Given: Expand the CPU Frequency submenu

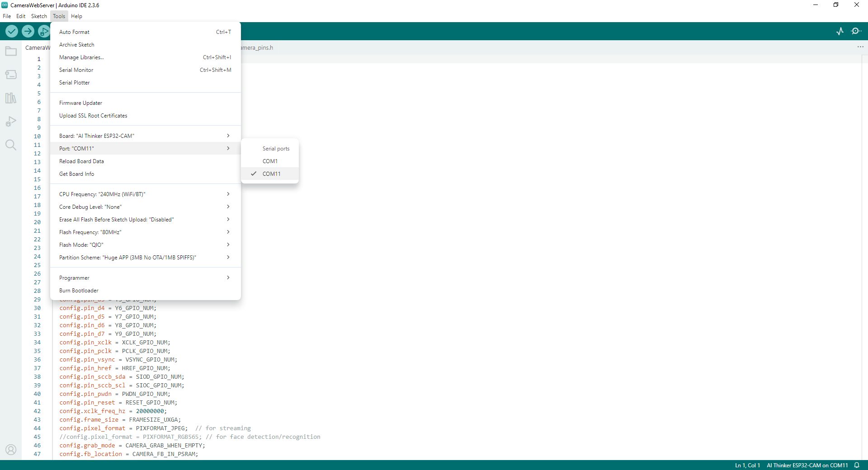Looking at the screenshot, I should [x=145, y=194].
